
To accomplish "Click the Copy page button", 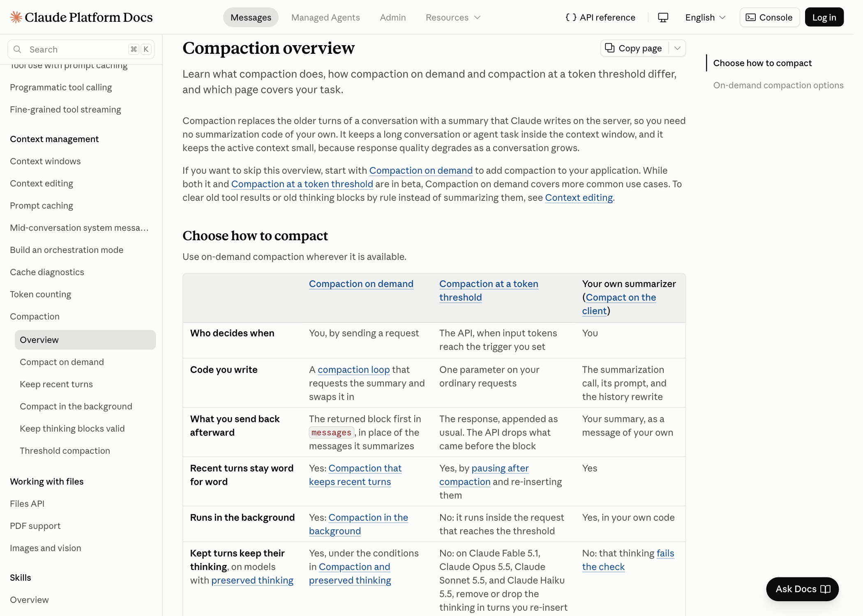I will point(634,48).
